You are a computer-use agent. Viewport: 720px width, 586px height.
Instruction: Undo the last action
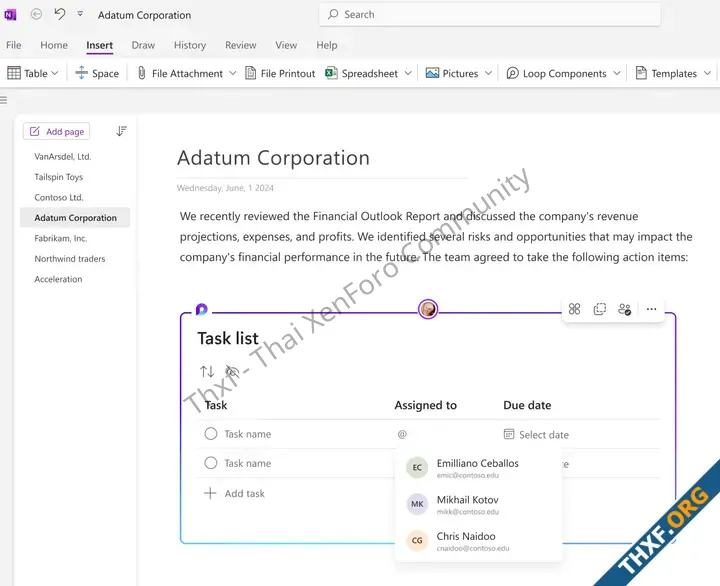pos(60,14)
